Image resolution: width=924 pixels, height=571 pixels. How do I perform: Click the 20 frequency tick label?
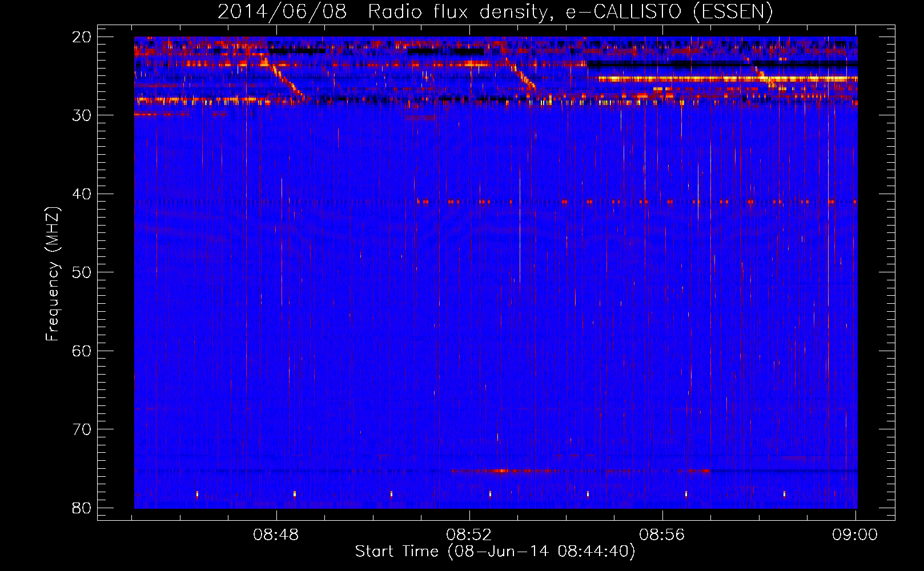[x=82, y=37]
